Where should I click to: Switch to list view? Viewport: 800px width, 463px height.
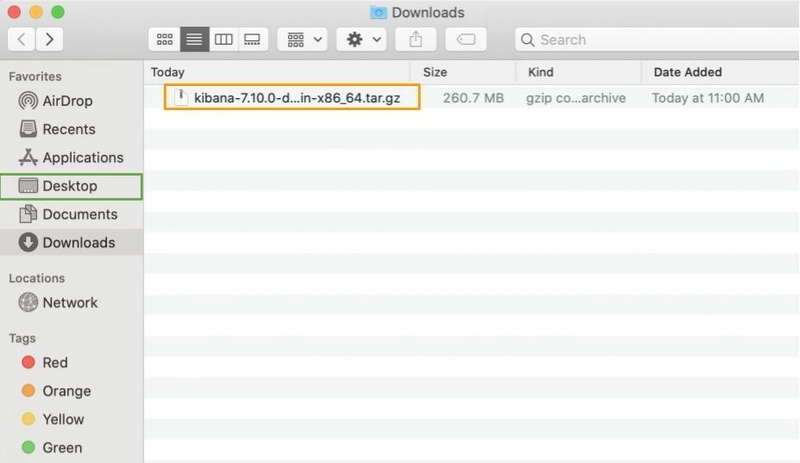[x=194, y=39]
